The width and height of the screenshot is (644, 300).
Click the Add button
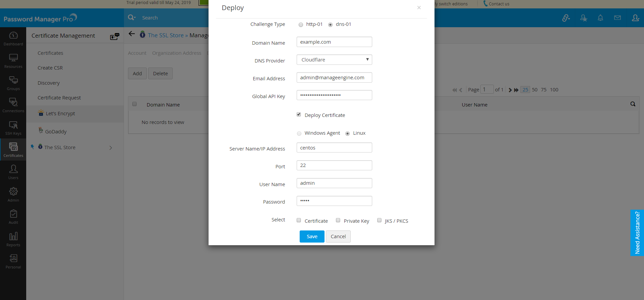pos(137,74)
